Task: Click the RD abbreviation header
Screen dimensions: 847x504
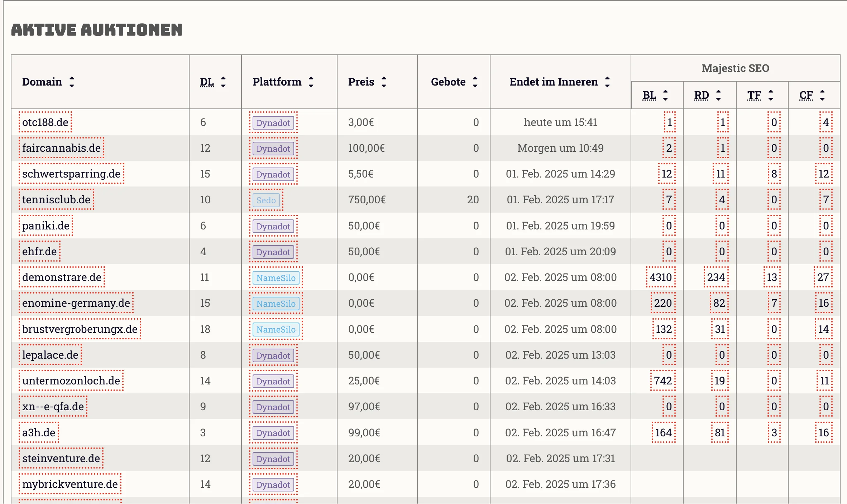Action: tap(702, 95)
